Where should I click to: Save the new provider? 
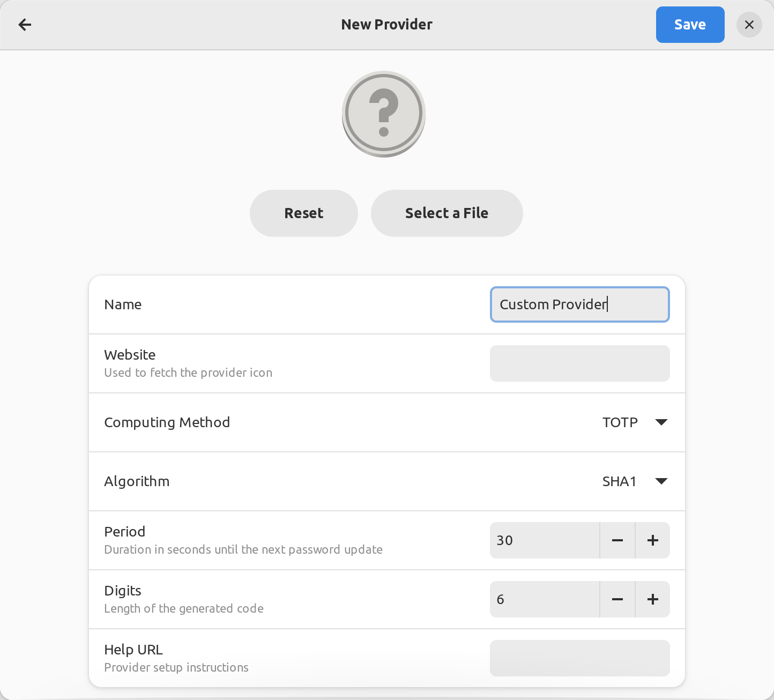(x=690, y=25)
